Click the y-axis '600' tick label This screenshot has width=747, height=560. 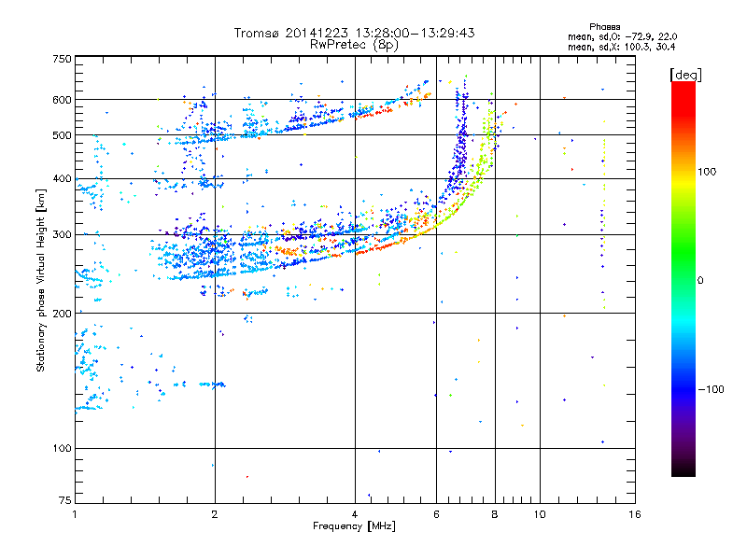click(x=62, y=100)
